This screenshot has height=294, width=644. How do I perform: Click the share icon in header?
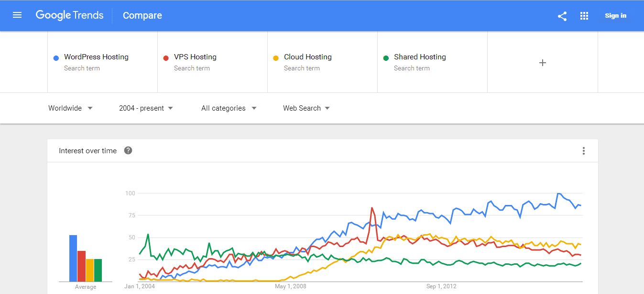pos(562,16)
